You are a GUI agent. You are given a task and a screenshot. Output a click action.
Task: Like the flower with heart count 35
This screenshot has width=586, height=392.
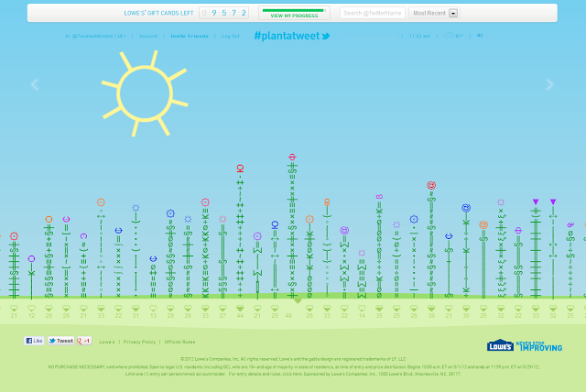click(x=379, y=309)
